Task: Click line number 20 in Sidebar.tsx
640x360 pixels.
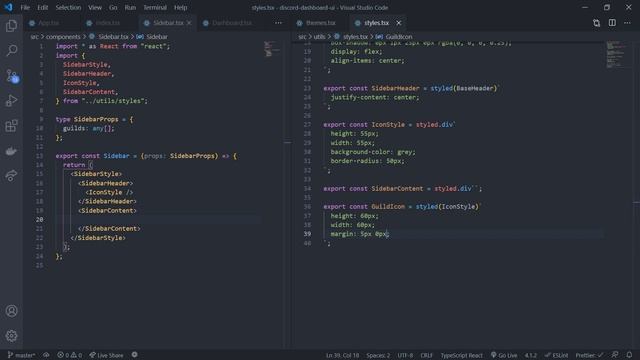Action: [x=39, y=220]
